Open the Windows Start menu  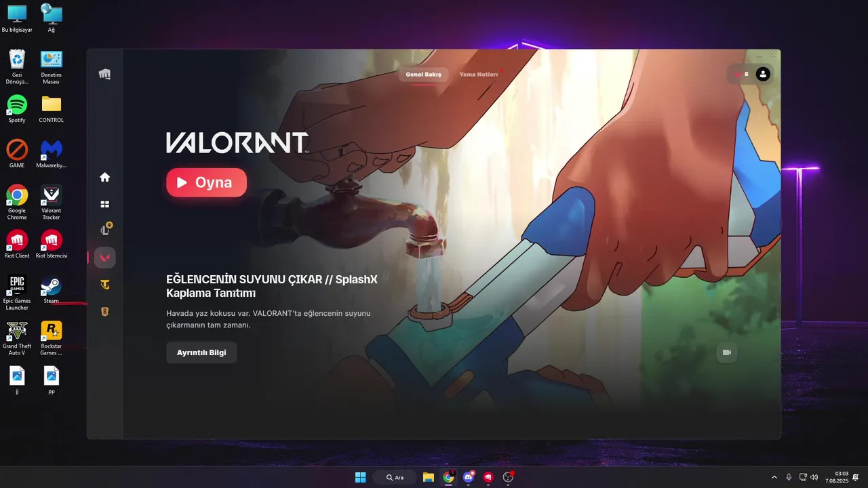tap(361, 477)
